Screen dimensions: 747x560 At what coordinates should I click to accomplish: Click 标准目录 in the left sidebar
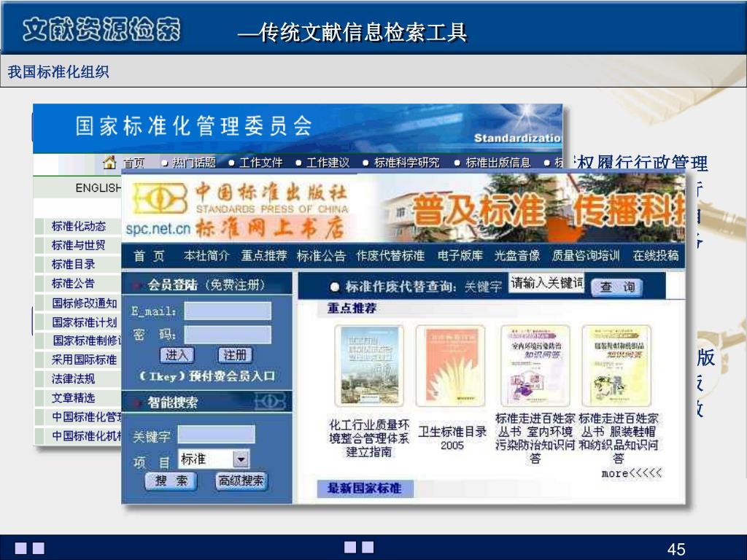(x=74, y=264)
